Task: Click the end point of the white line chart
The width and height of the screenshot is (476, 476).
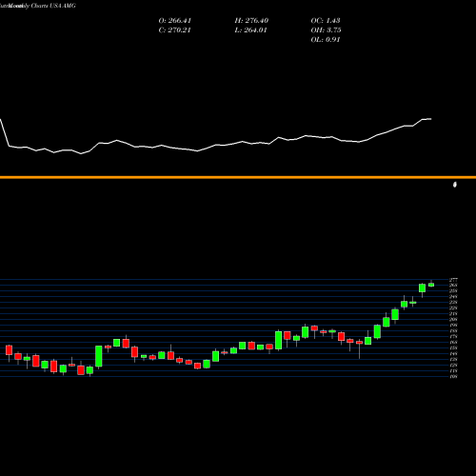Action: click(431, 119)
